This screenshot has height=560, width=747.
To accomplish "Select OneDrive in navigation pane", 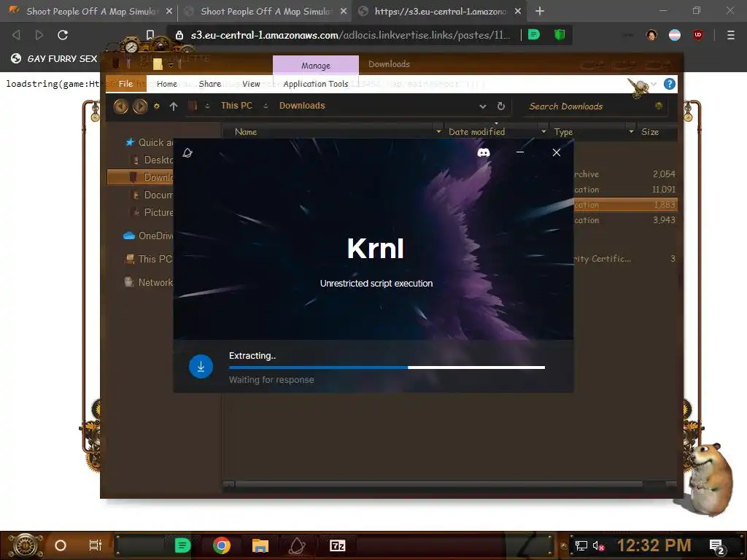I will point(149,236).
